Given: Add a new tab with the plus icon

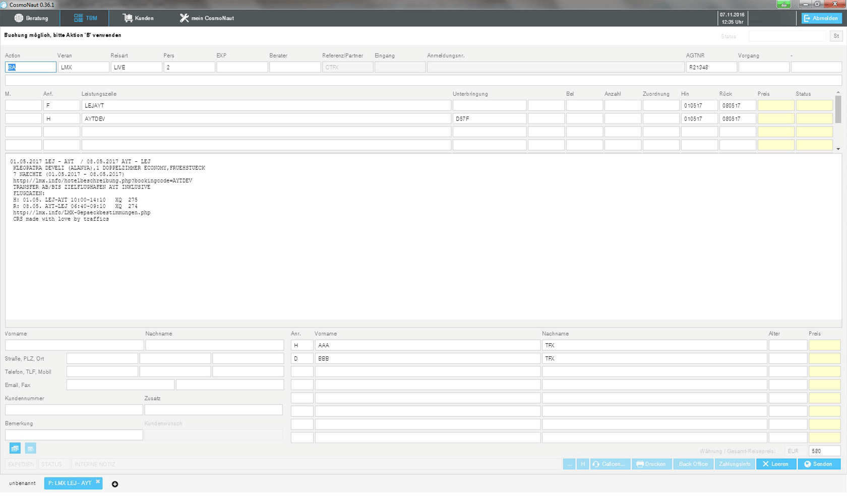Looking at the screenshot, I should 115,484.
